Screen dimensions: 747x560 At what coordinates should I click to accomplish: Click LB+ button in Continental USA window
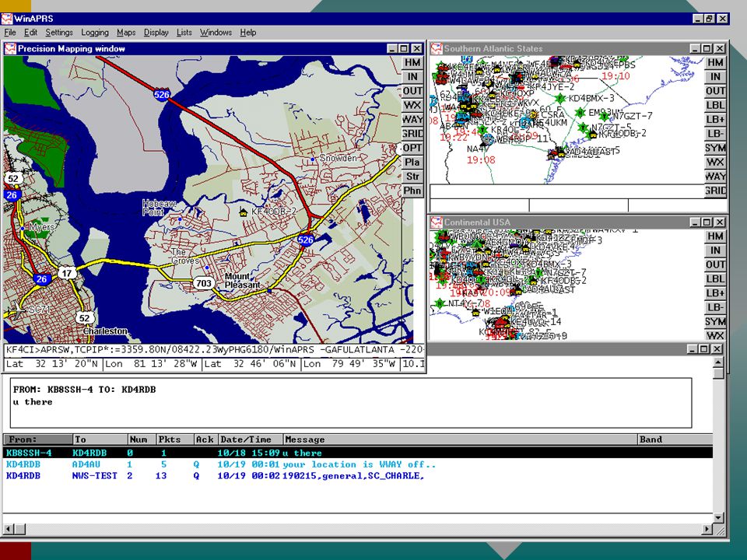[715, 294]
